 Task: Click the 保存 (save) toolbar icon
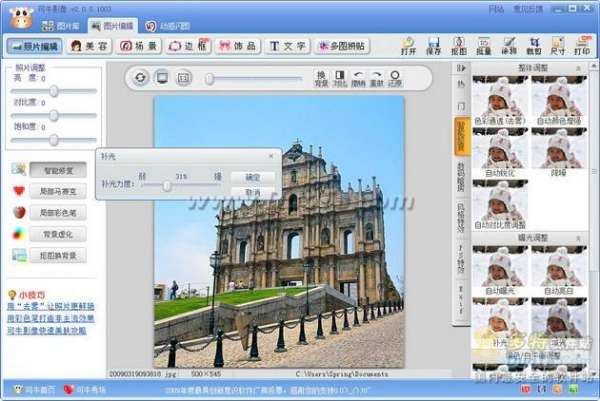pyautogui.click(x=433, y=46)
